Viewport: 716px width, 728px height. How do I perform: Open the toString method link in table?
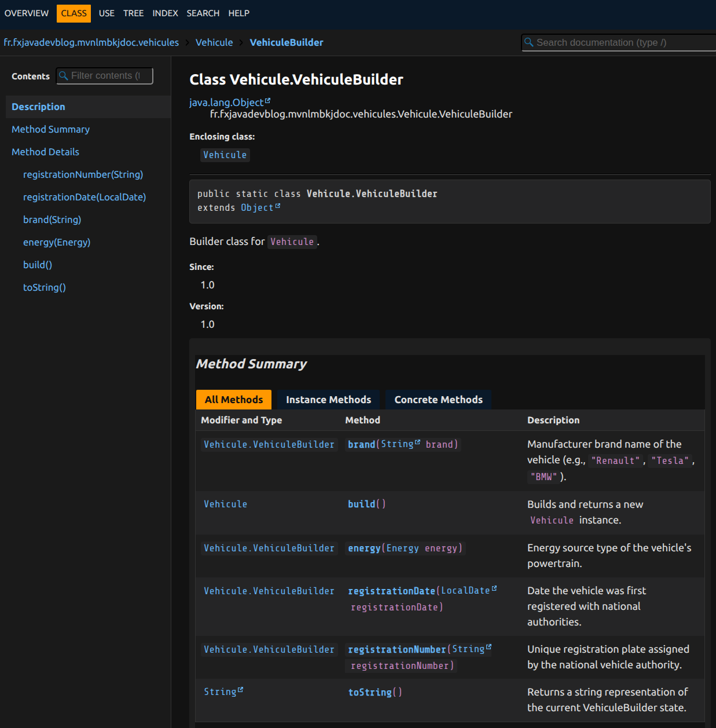pos(370,693)
